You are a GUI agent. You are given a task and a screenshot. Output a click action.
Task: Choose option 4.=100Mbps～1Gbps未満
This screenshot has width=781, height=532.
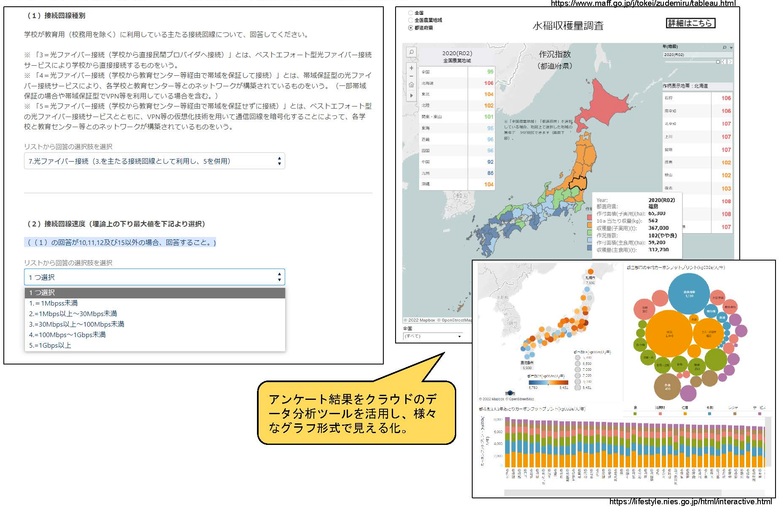(x=155, y=335)
